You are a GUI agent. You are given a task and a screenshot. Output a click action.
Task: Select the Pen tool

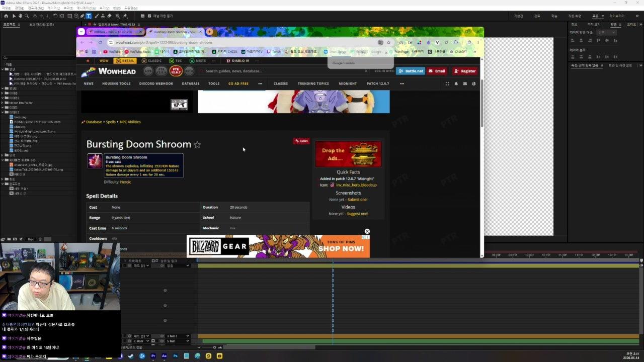pos(83,16)
